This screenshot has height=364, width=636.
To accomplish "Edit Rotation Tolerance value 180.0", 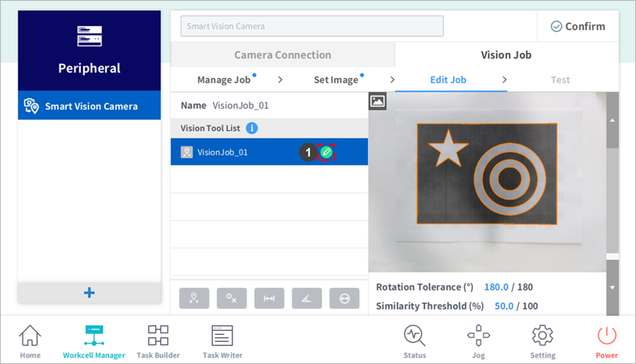I will 496,287.
